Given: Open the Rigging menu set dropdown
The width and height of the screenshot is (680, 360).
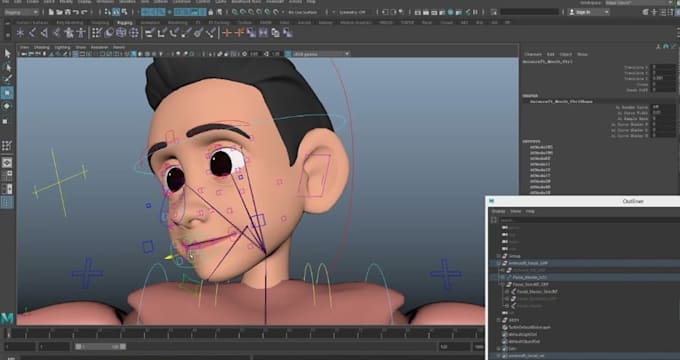Looking at the screenshot, I should pos(21,12).
